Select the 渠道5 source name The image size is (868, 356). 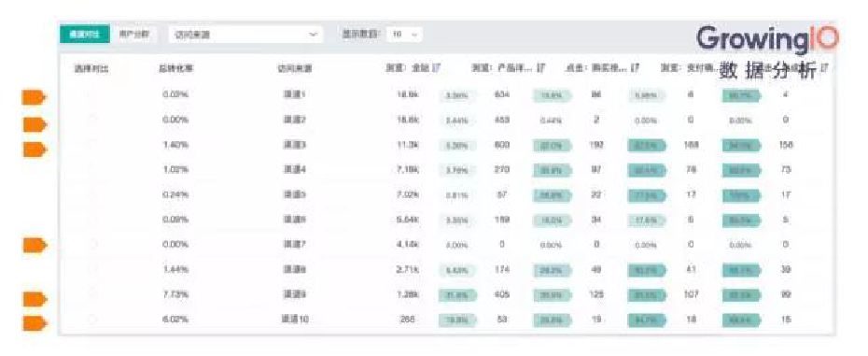295,194
